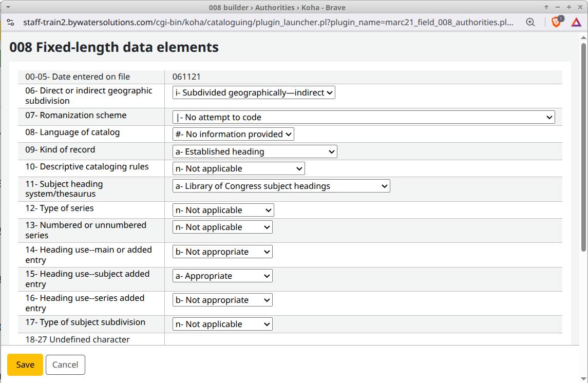Expand the Subject heading system/thesaurus dropdown
This screenshot has height=383, width=588.
coord(281,186)
